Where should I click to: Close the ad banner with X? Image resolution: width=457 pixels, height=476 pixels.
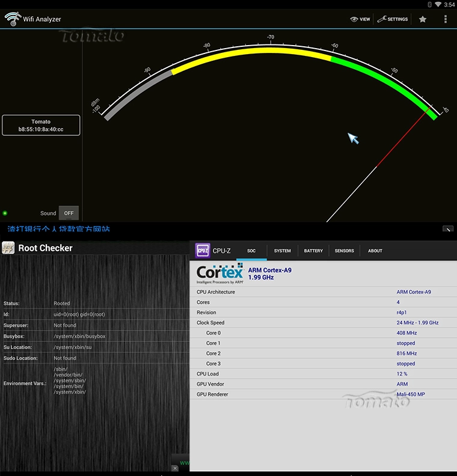(x=175, y=468)
